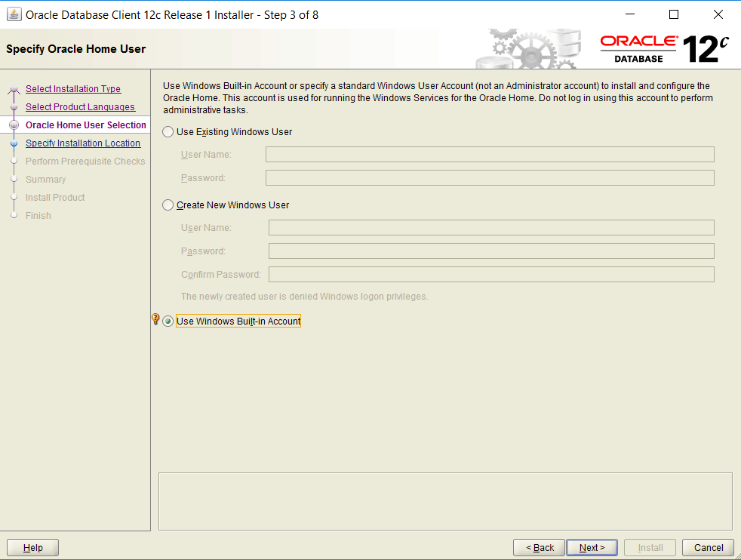Screen dimensions: 741x560
Task: Click the Finish step label
Action: click(x=38, y=216)
